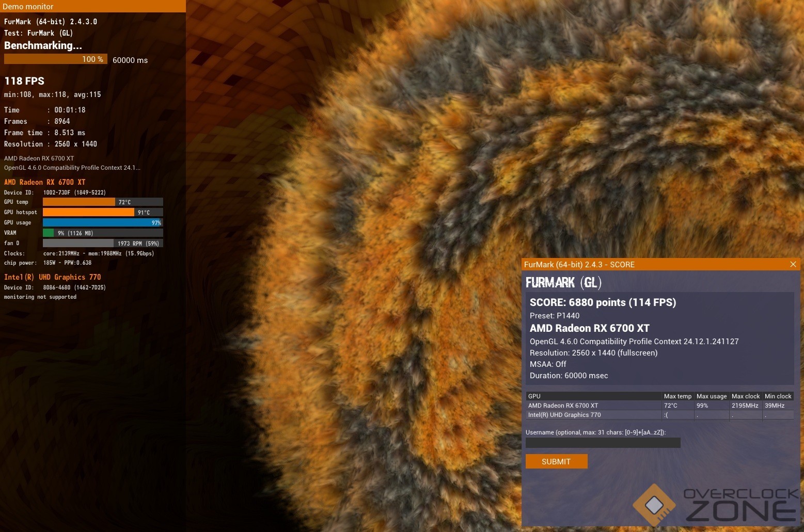Click the "SCORE: 6880 points (114 FPS)" result
Viewport: 804px width, 532px height.
603,302
